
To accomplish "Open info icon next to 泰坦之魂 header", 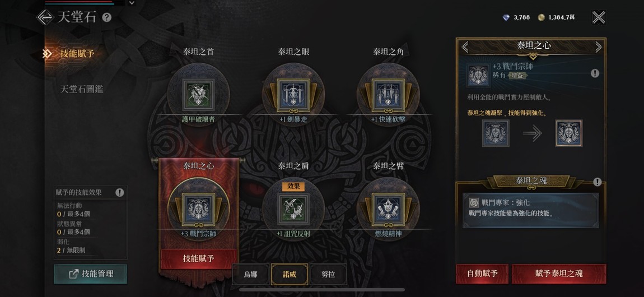I will (x=597, y=182).
